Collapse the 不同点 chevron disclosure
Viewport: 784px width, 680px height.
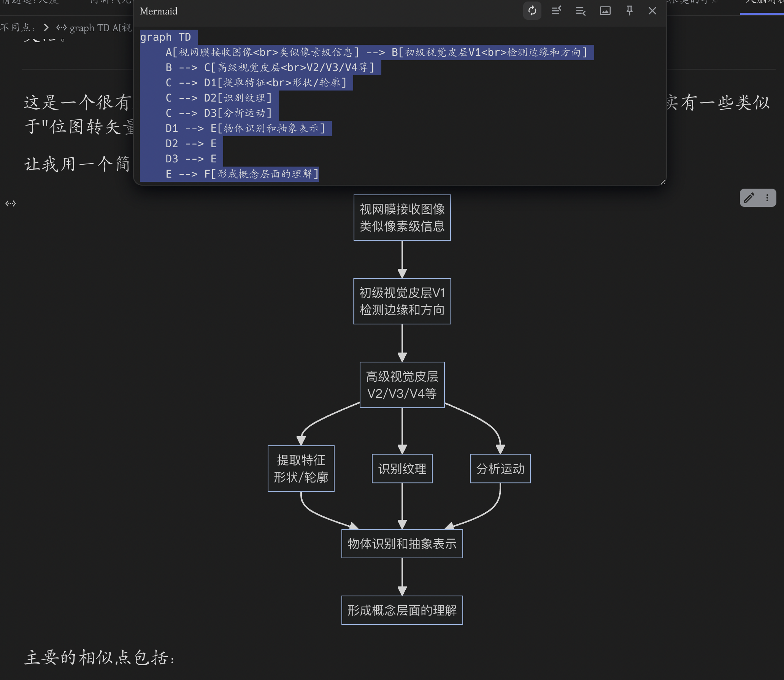point(46,27)
